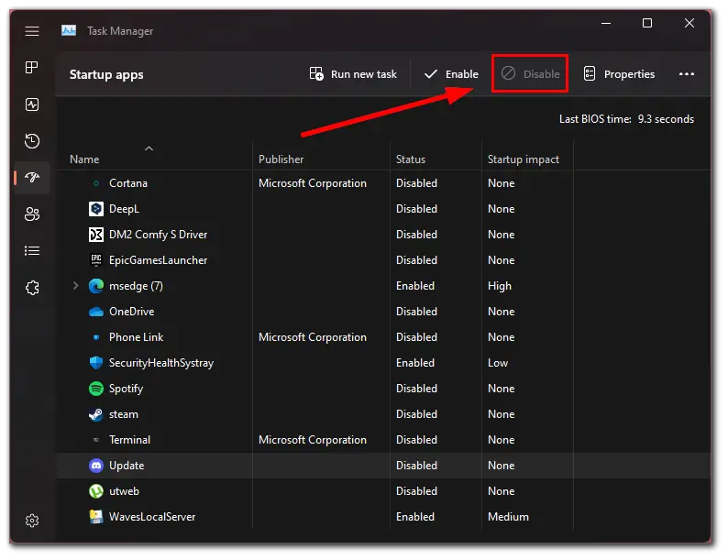The width and height of the screenshot is (728, 560).
Task: Click the steam icon
Action: pos(96,414)
